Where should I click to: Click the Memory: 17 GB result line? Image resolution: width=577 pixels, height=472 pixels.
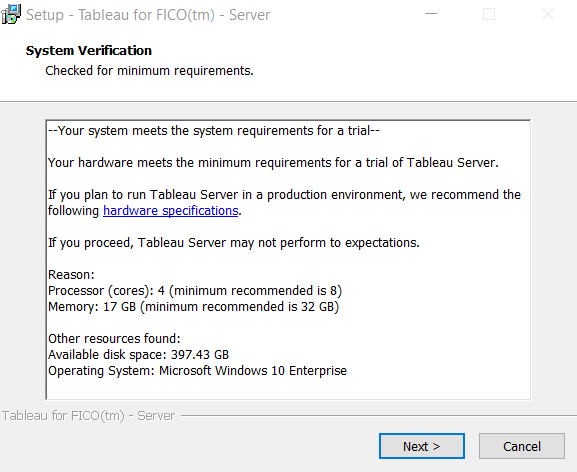(x=194, y=306)
